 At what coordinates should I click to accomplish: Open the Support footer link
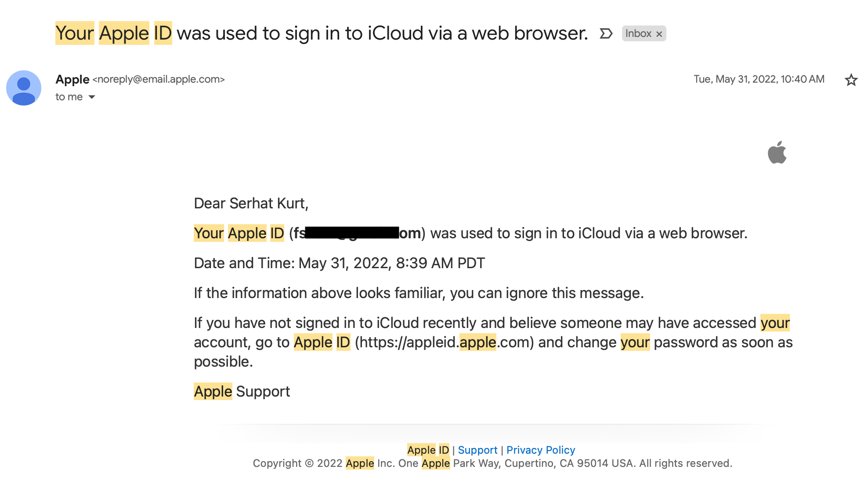tap(477, 450)
